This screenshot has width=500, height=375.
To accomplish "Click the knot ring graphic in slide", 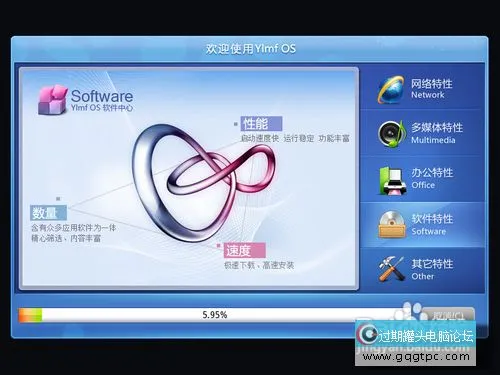I will pyautogui.click(x=203, y=183).
